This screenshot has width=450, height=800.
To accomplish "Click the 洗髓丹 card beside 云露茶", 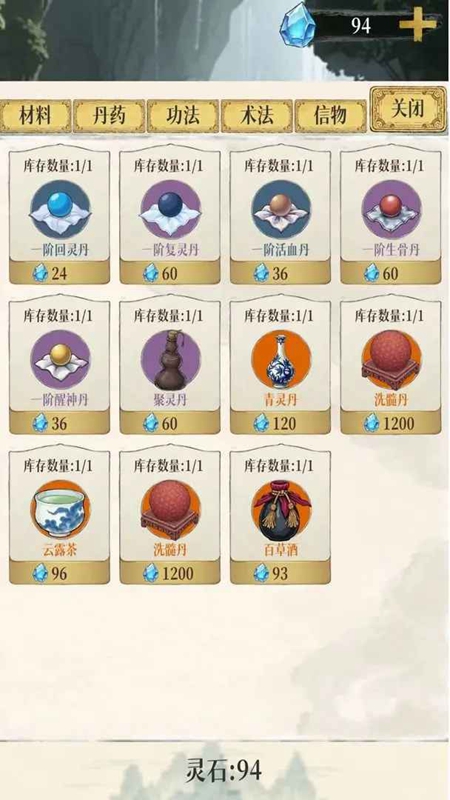I will 170,514.
